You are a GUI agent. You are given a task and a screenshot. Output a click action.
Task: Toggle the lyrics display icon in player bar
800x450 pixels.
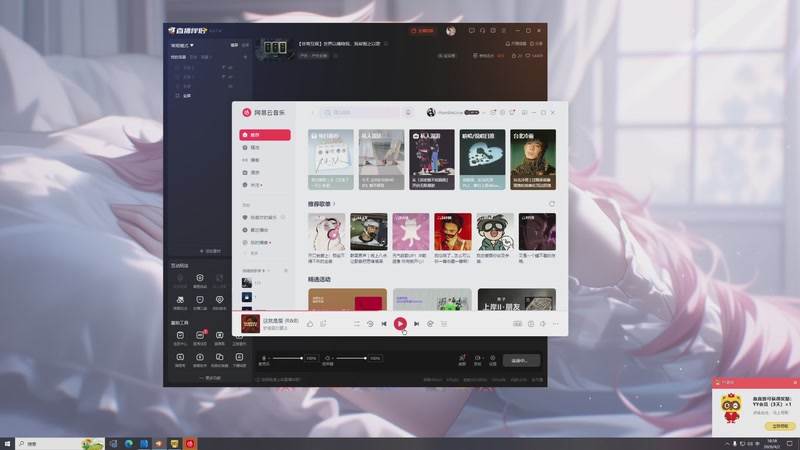444,324
